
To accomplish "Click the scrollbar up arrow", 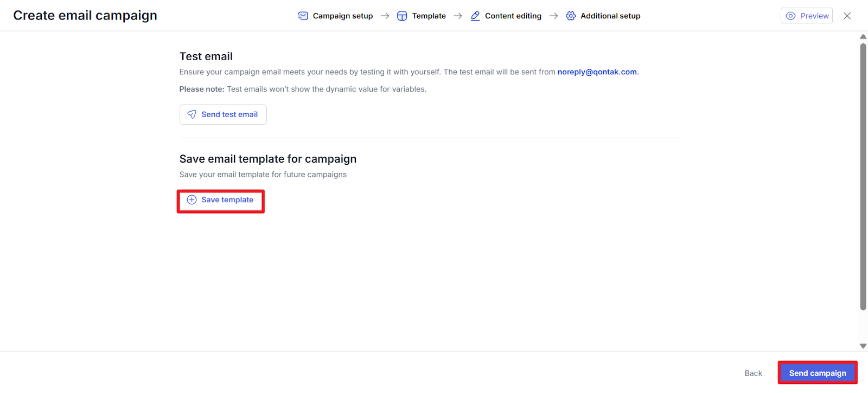I will [x=863, y=36].
